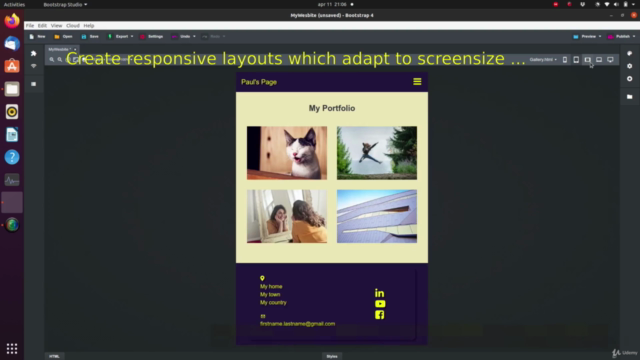
Task: Select the 'My home' footer text
Action: coord(271,287)
